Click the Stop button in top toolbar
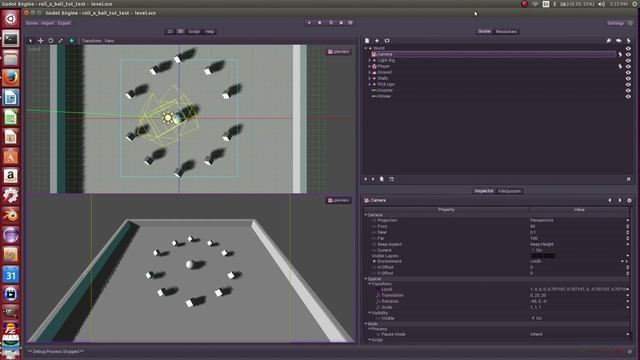Viewport: 640px width, 360px height. coord(320,23)
